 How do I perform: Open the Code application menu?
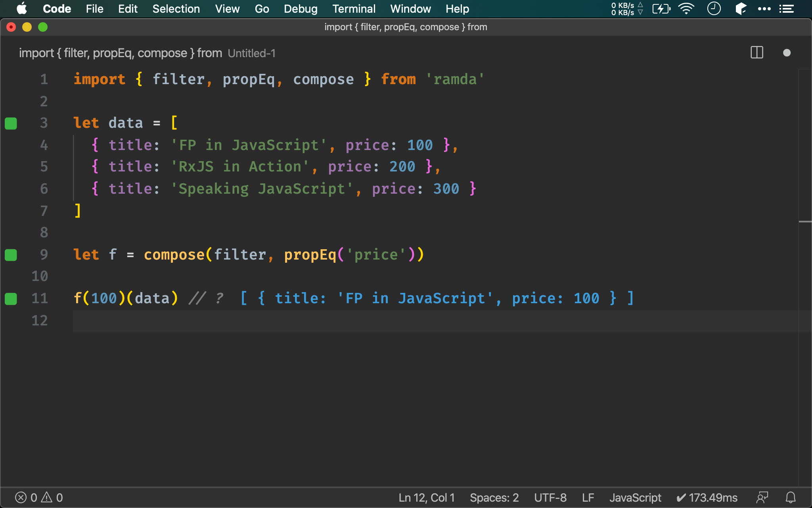(57, 9)
